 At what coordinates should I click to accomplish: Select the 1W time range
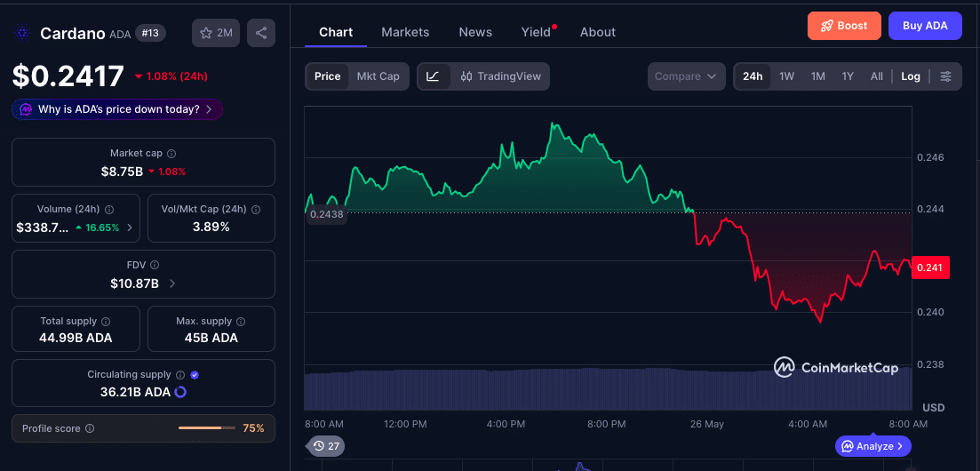[787, 76]
